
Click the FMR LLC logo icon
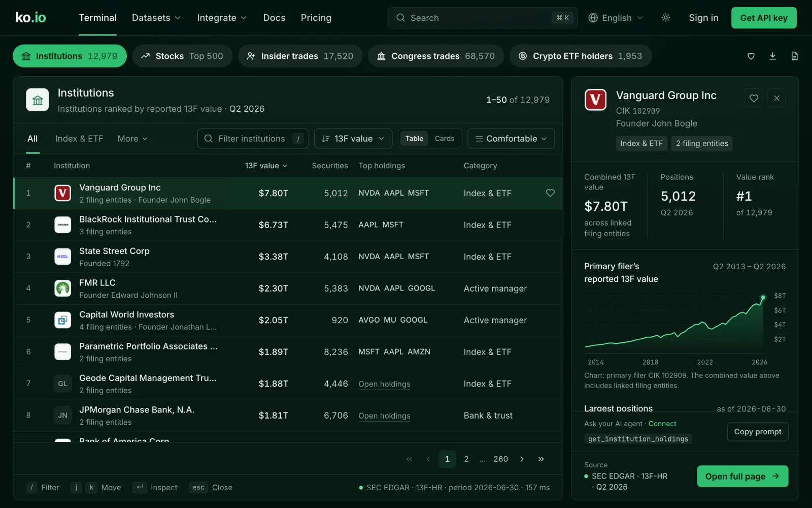coord(63,289)
